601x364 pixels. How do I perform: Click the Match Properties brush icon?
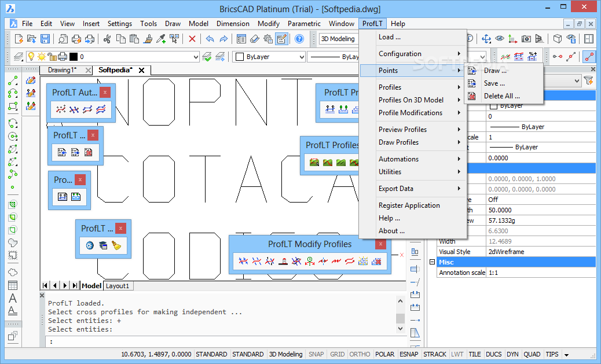click(148, 39)
